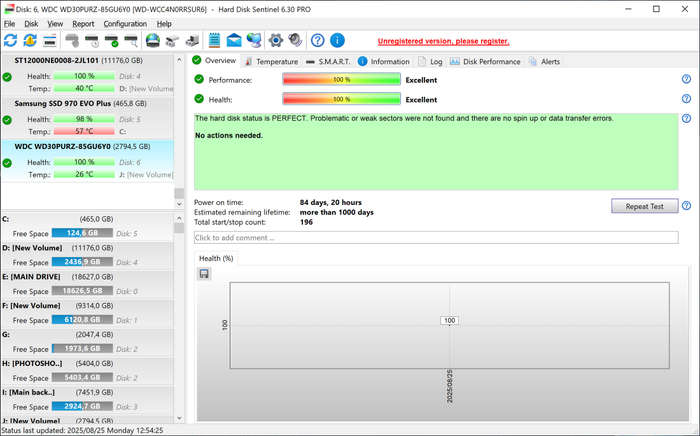The image size is (700, 436).
Task: Click the comment input field
Action: 436,237
